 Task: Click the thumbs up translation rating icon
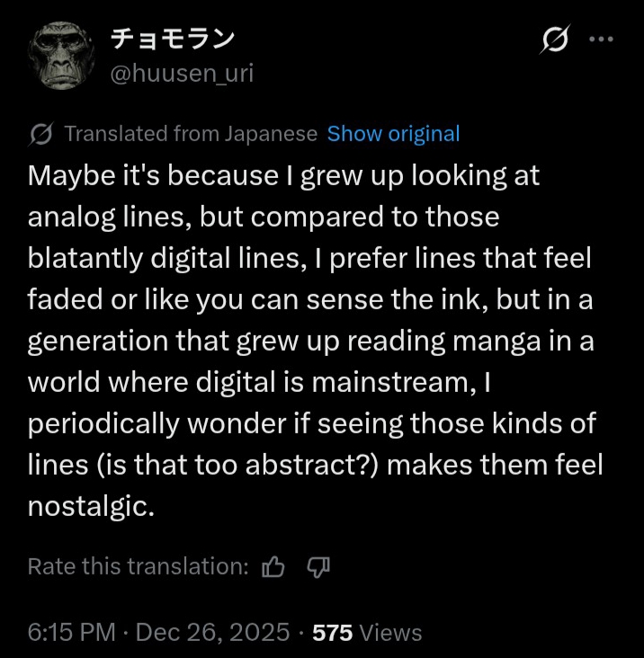[273, 567]
